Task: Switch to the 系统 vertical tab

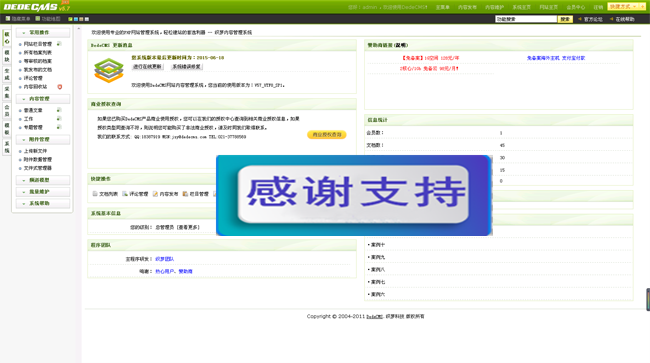Action: tap(7, 147)
